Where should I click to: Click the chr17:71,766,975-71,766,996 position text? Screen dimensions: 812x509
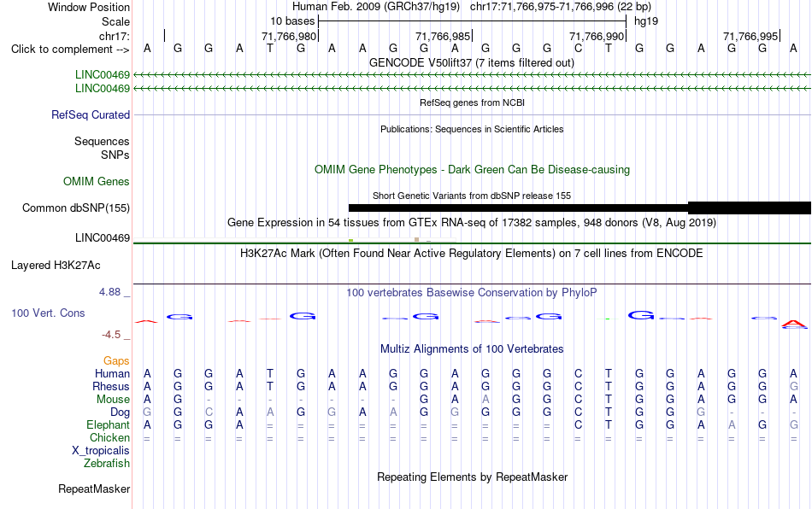(x=561, y=7)
